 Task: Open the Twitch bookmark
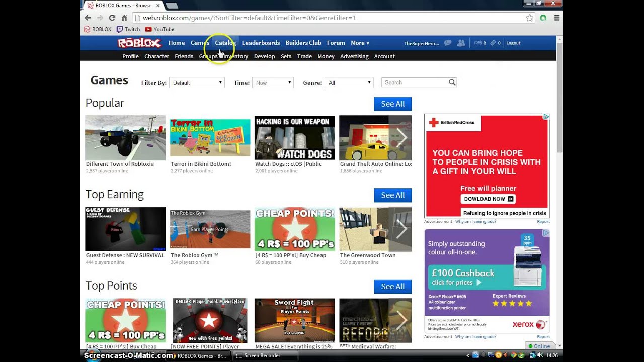pos(128,29)
